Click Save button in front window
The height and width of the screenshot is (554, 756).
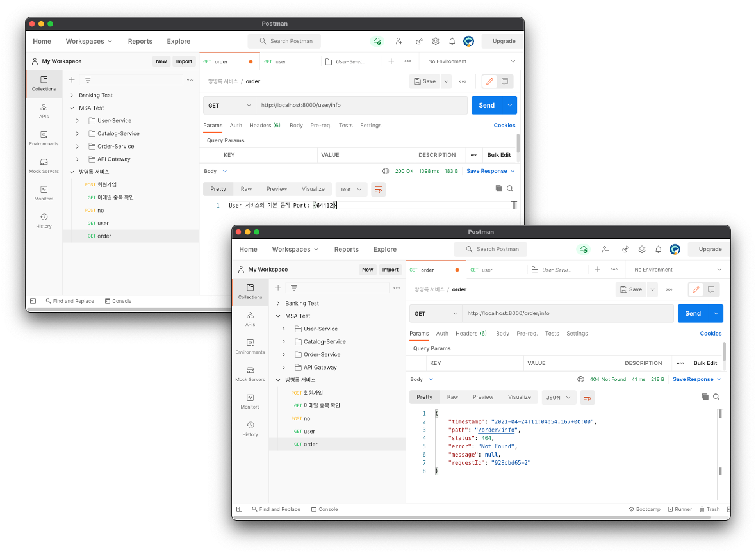pos(631,289)
